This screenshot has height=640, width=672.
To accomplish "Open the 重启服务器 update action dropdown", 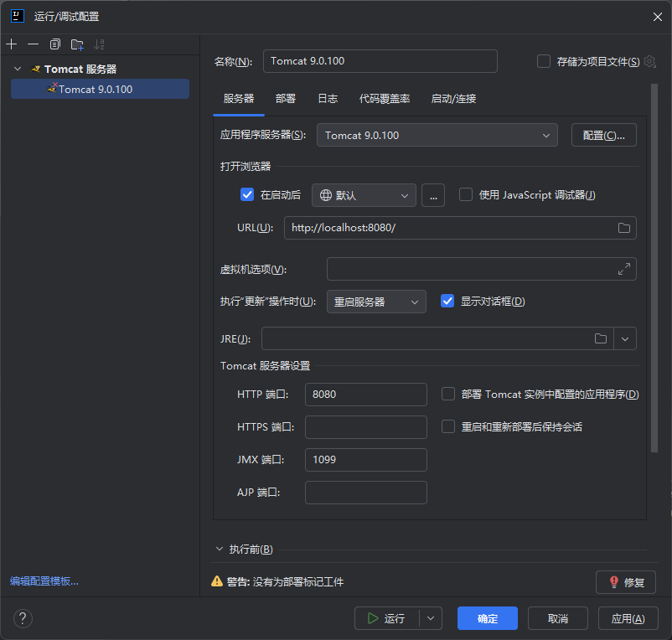I will [x=376, y=302].
